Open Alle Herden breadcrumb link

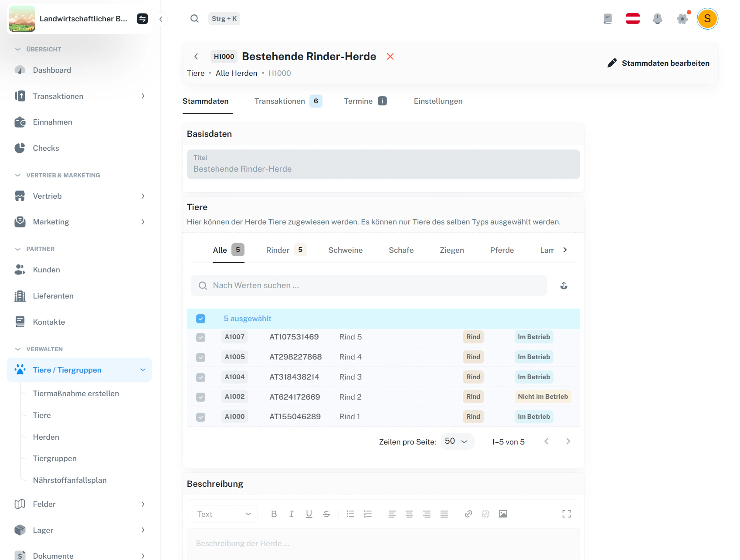coord(236,73)
